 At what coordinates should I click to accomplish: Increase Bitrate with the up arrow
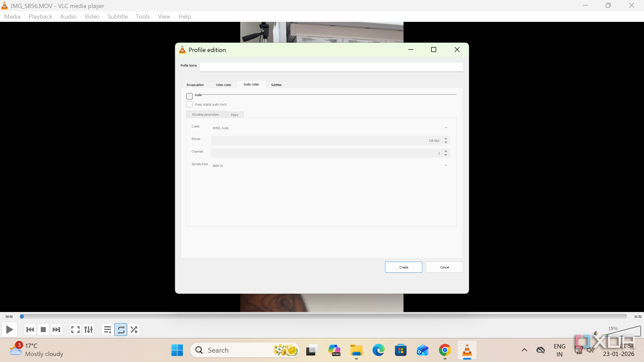446,139
